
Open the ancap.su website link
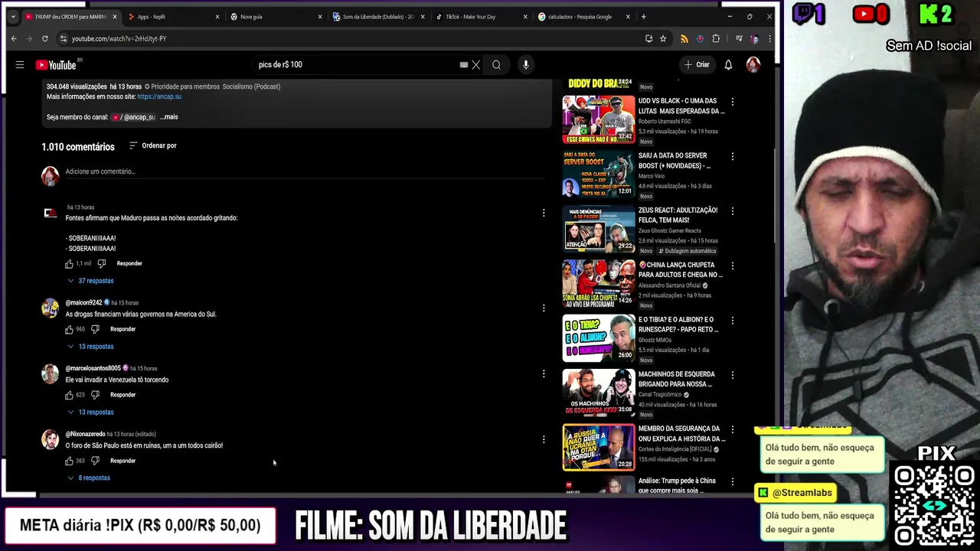(x=159, y=96)
